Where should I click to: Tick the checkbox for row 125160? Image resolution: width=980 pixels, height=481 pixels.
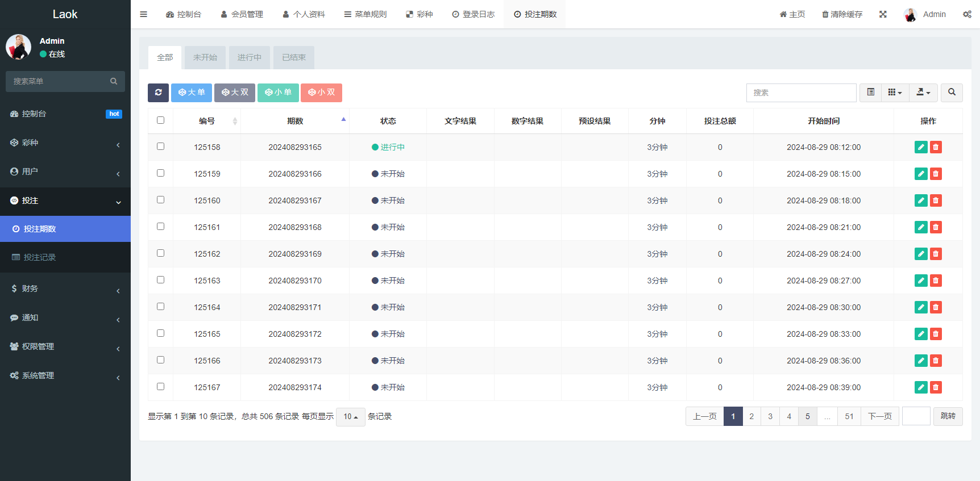tap(160, 200)
